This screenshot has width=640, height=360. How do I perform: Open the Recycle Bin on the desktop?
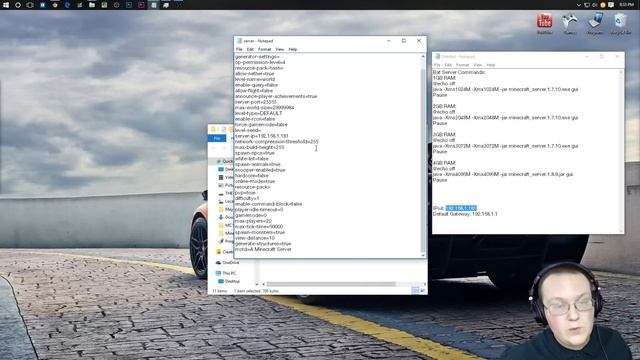pos(620,24)
